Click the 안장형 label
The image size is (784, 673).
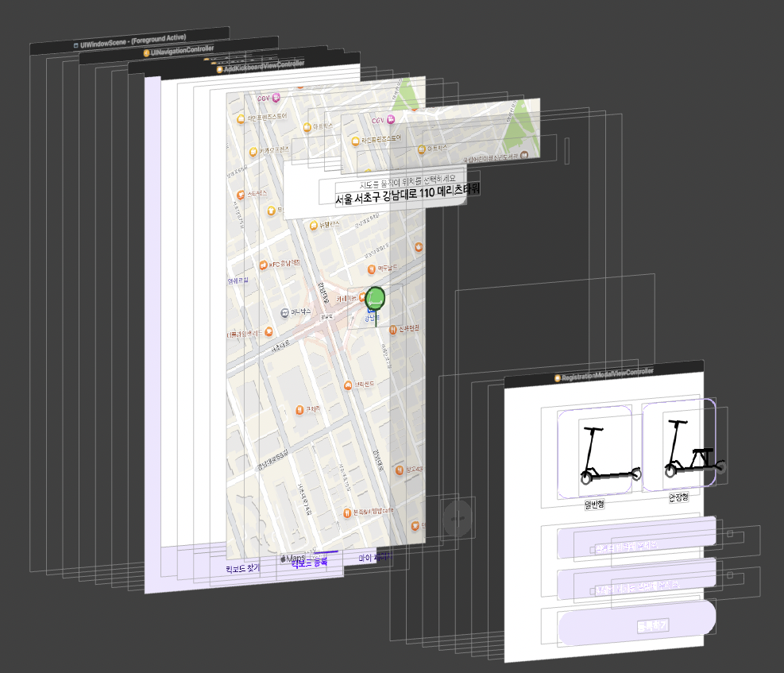678,497
